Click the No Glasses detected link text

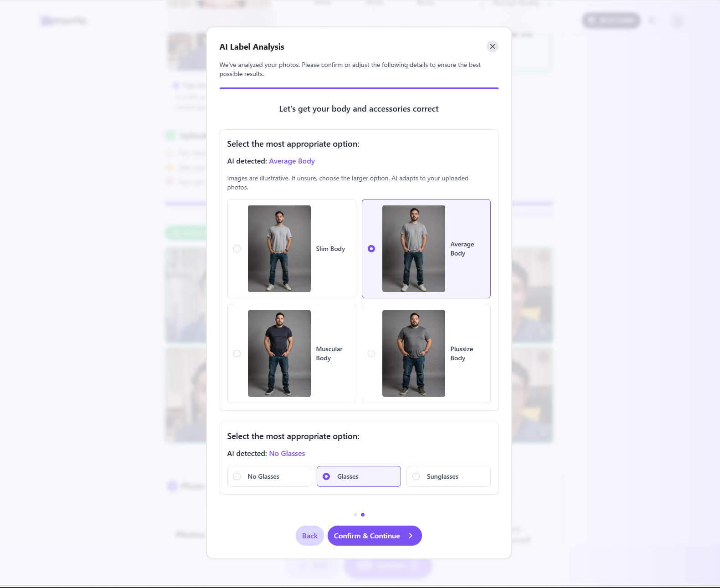[287, 454]
